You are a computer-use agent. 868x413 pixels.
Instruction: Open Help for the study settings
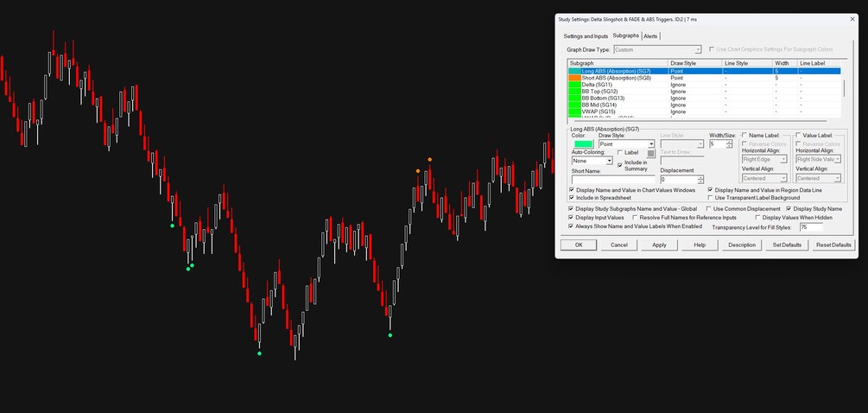tap(700, 245)
